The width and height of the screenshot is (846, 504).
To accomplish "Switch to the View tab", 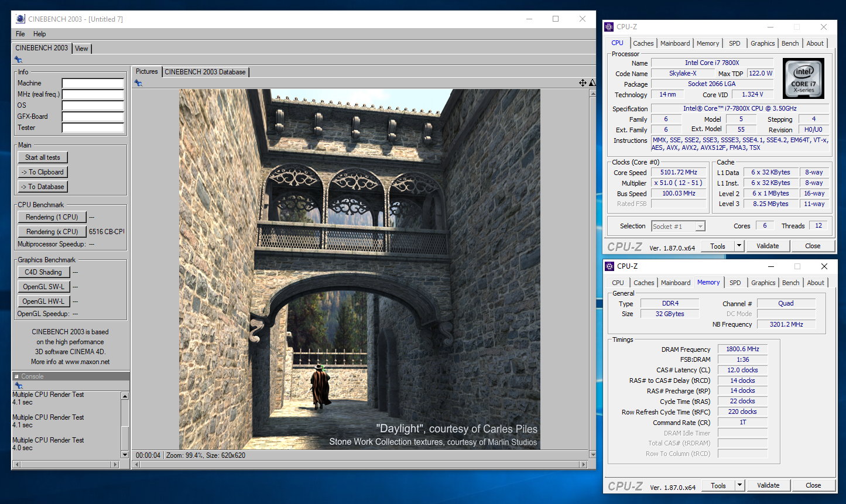I will [81, 49].
